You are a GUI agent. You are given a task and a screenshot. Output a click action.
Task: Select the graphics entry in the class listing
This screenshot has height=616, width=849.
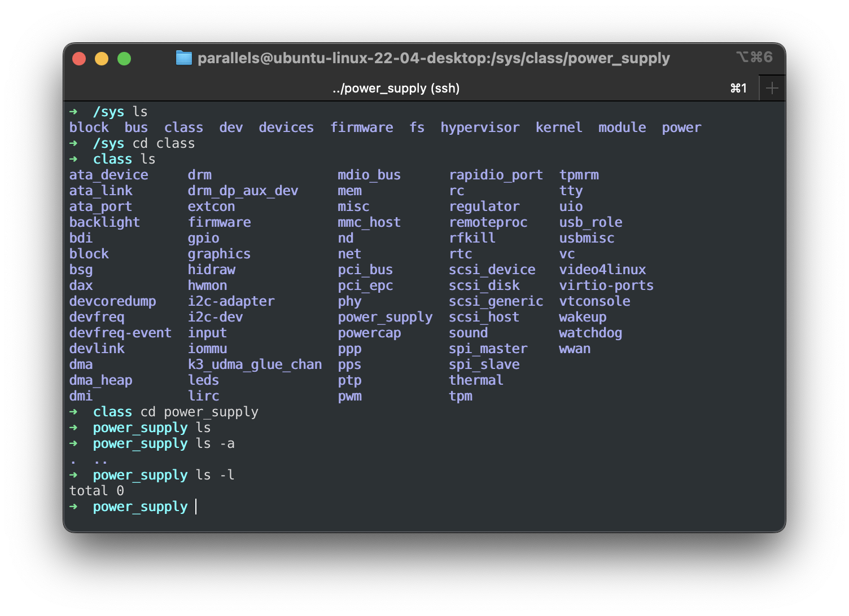[x=220, y=254]
